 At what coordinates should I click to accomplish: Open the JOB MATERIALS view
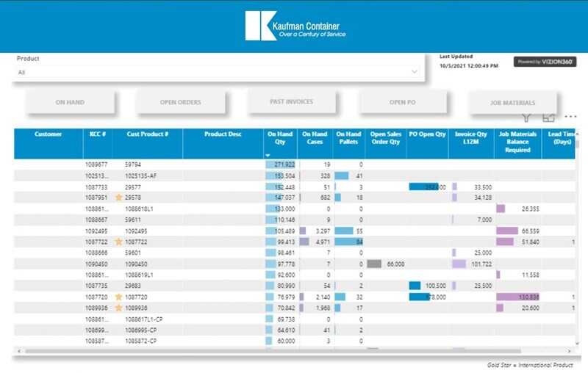[x=513, y=103]
